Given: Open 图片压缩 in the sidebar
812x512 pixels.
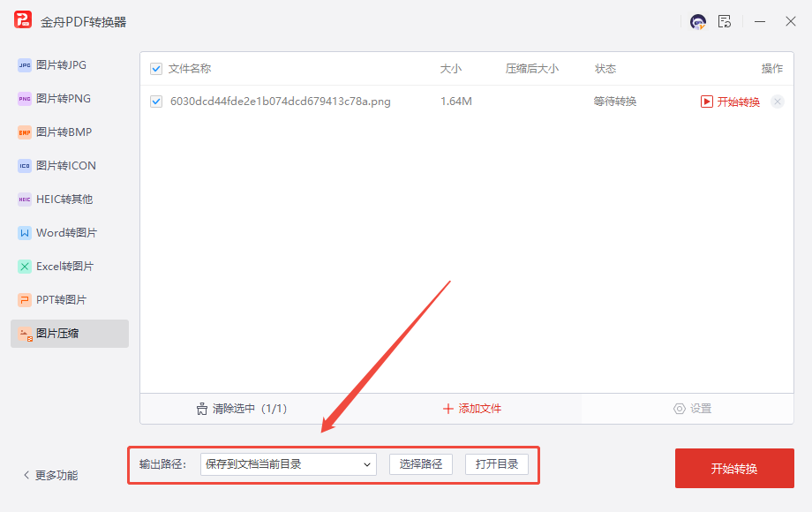Looking at the screenshot, I should (70, 334).
